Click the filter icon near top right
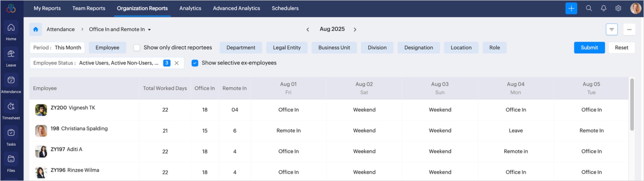The width and height of the screenshot is (644, 181). click(x=612, y=29)
